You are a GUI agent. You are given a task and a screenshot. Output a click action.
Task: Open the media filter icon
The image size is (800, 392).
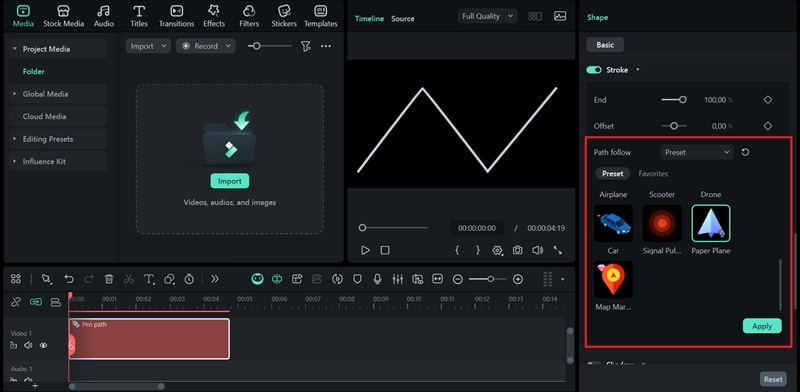point(306,46)
